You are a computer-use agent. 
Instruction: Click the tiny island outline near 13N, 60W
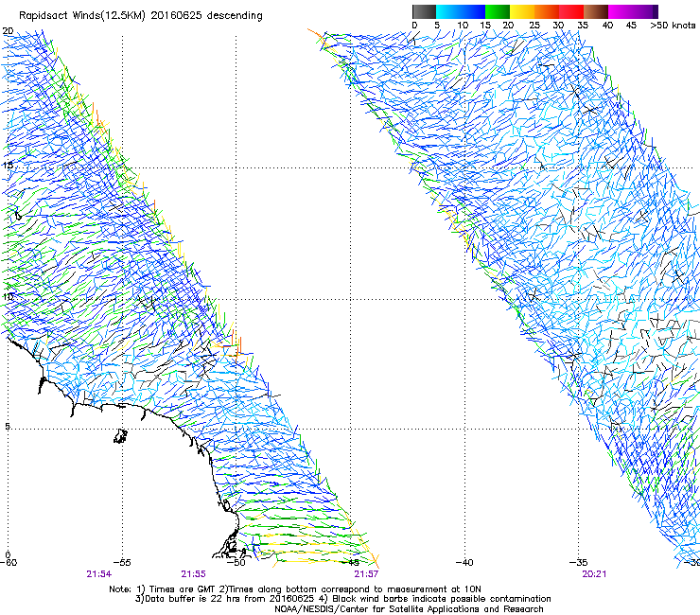pyautogui.click(x=18, y=216)
